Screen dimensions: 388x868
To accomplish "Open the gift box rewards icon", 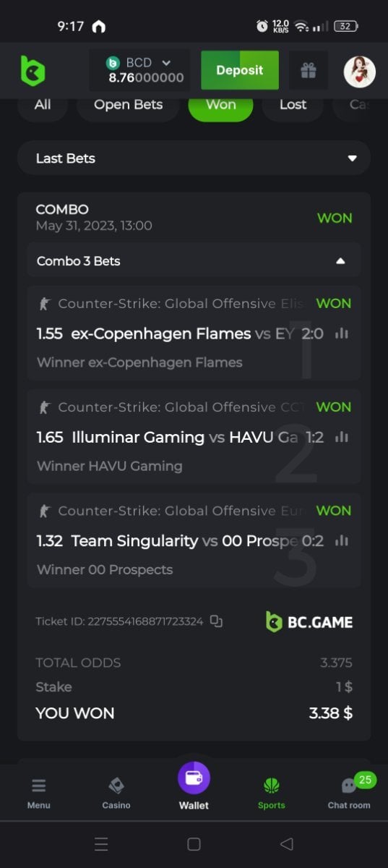I will pos(309,70).
